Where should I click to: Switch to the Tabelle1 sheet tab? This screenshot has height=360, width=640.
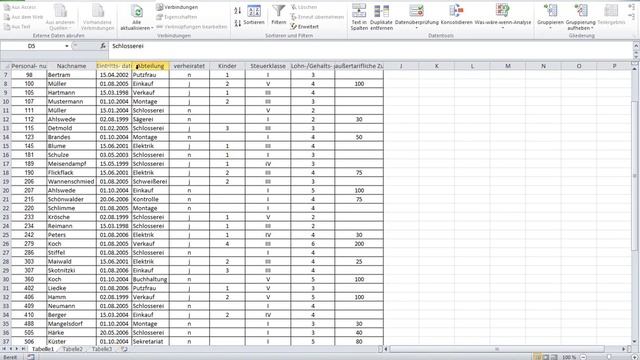pos(43,349)
